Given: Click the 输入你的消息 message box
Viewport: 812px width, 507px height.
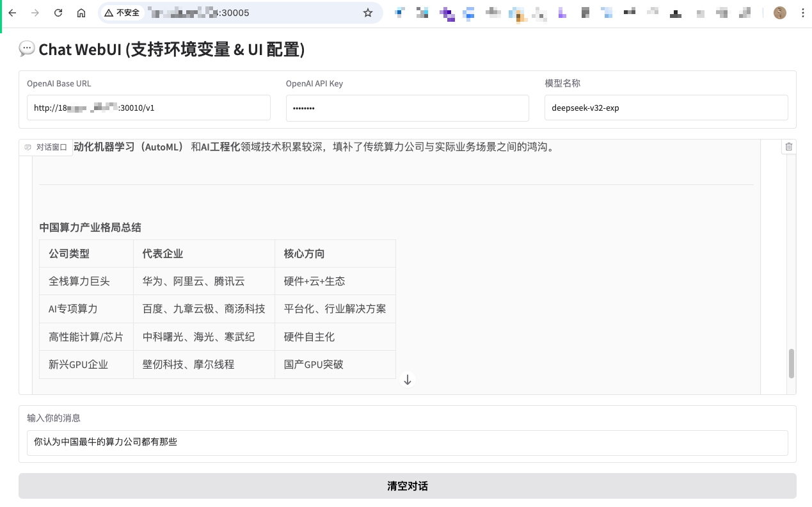Looking at the screenshot, I should point(407,442).
